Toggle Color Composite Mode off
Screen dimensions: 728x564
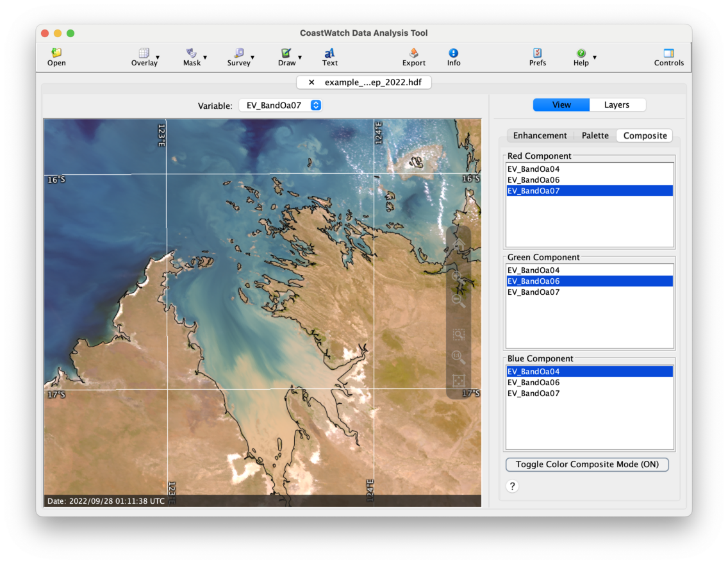coord(587,465)
